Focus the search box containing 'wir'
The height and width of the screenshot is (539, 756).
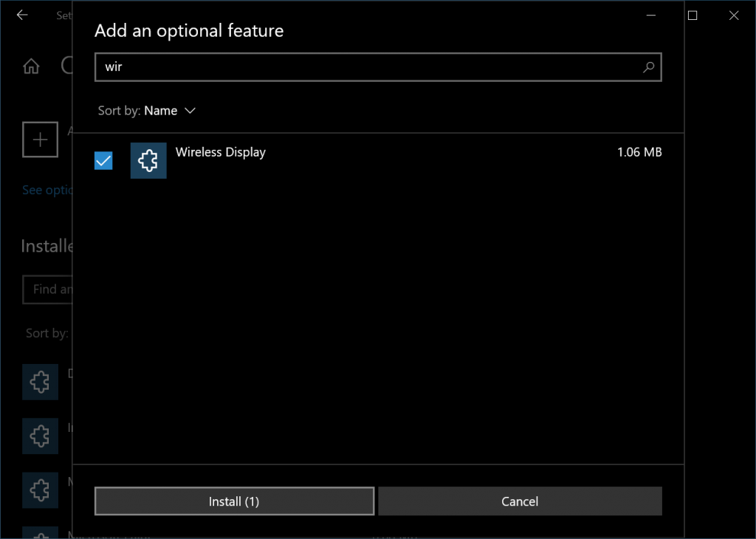(378, 67)
